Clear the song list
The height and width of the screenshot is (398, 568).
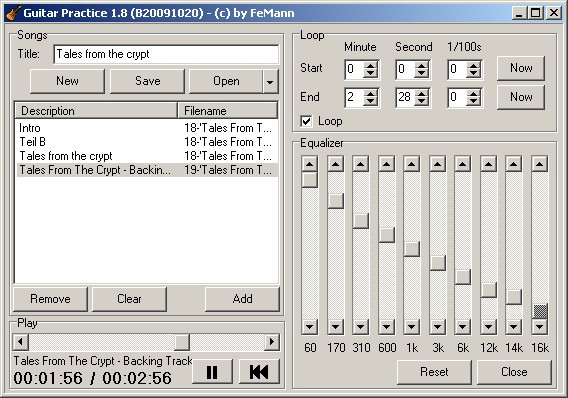click(129, 299)
